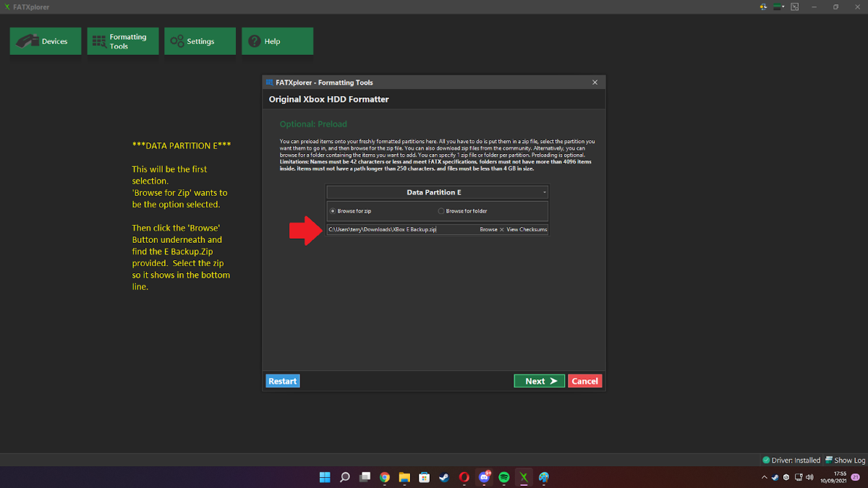Open File Explorer from the taskbar
The height and width of the screenshot is (488, 868).
pyautogui.click(x=404, y=477)
